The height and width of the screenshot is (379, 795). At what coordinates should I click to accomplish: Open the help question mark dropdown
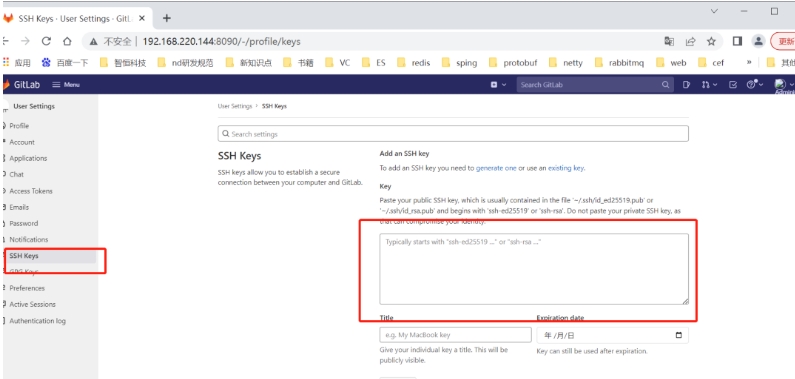[754, 85]
